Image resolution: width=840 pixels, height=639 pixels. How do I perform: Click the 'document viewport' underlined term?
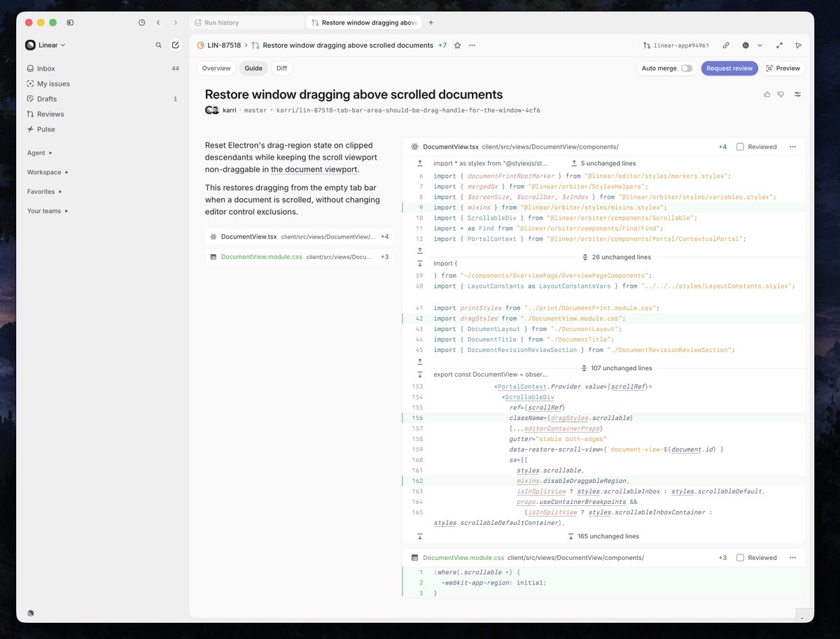tap(314, 169)
